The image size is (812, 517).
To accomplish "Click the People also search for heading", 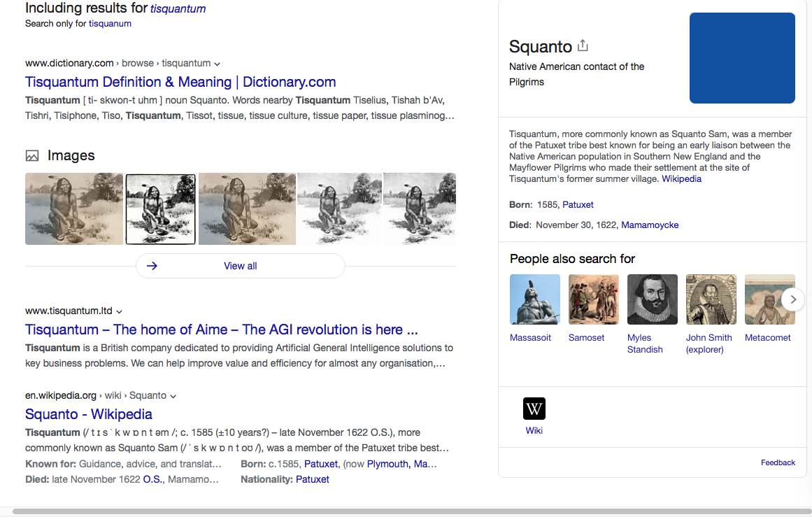I will 572,259.
